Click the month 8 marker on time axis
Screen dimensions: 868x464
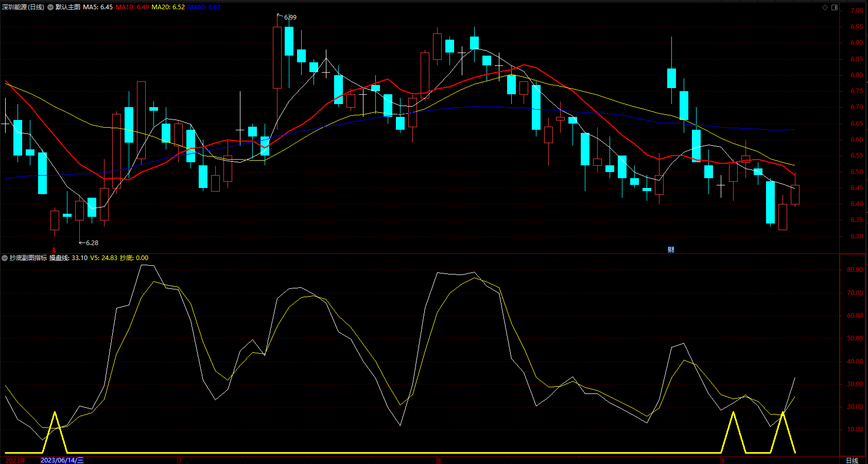click(439, 460)
